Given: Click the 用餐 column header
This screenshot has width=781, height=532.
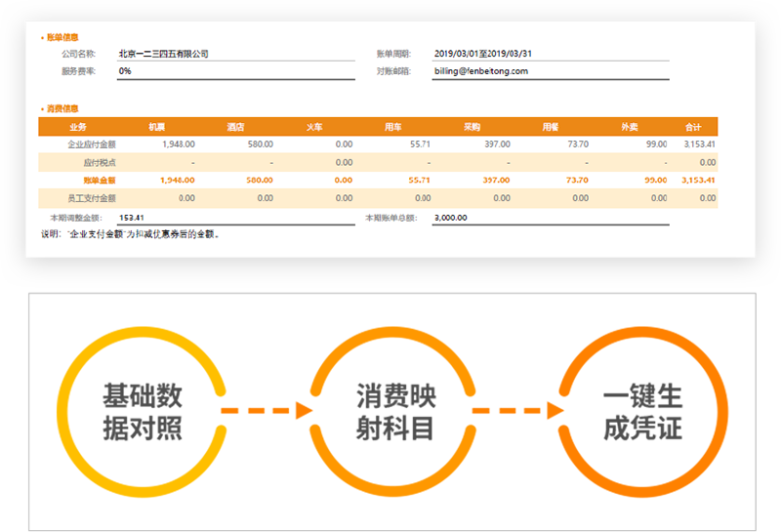Looking at the screenshot, I should click(550, 127).
